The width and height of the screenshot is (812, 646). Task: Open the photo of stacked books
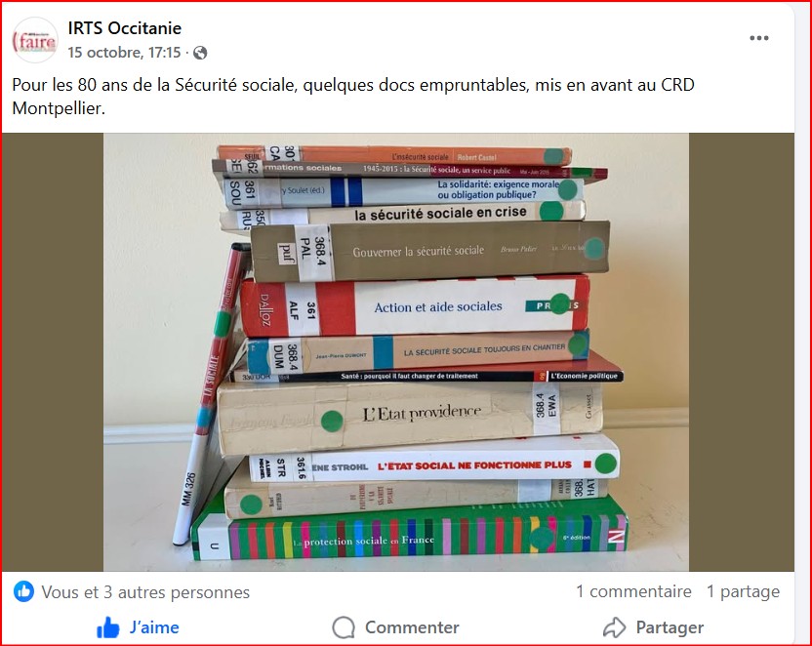pyautogui.click(x=396, y=352)
